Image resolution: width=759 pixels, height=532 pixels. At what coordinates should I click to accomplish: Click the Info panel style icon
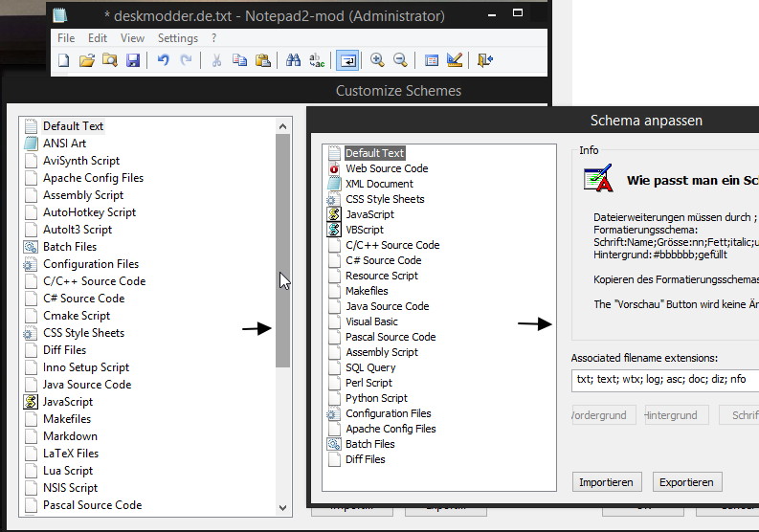click(598, 178)
